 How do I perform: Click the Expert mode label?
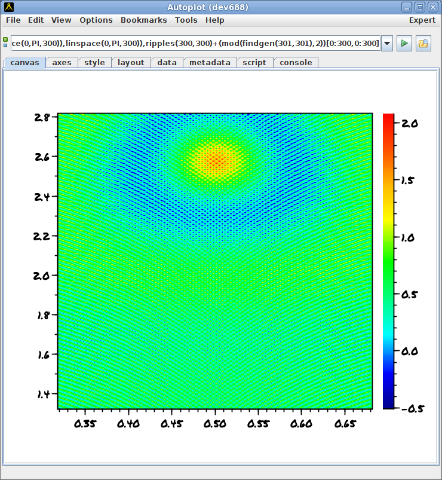pos(422,20)
